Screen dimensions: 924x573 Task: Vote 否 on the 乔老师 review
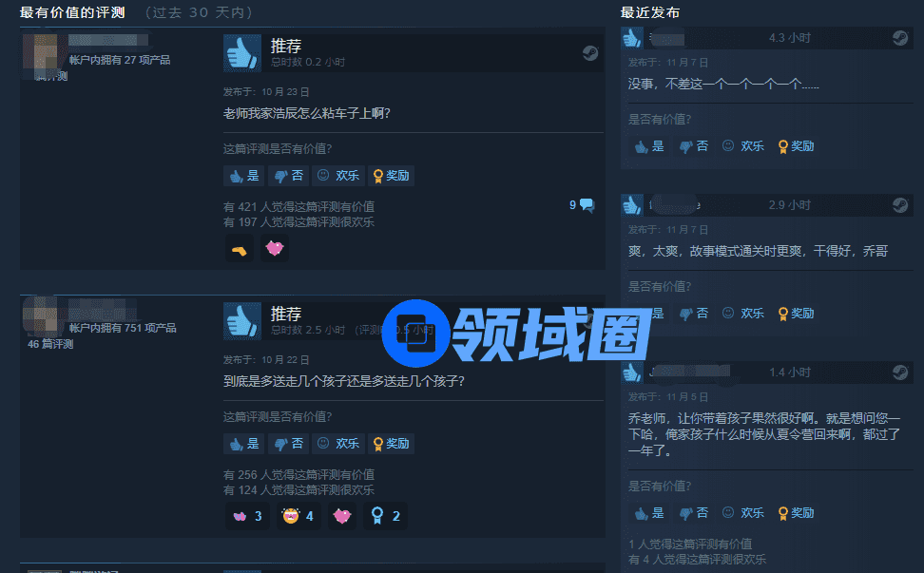point(694,513)
